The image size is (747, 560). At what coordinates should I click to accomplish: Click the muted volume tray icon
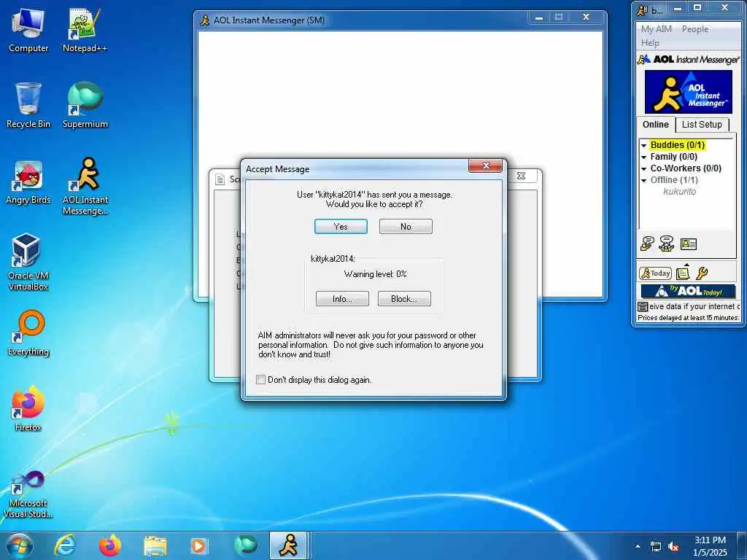[673, 547]
